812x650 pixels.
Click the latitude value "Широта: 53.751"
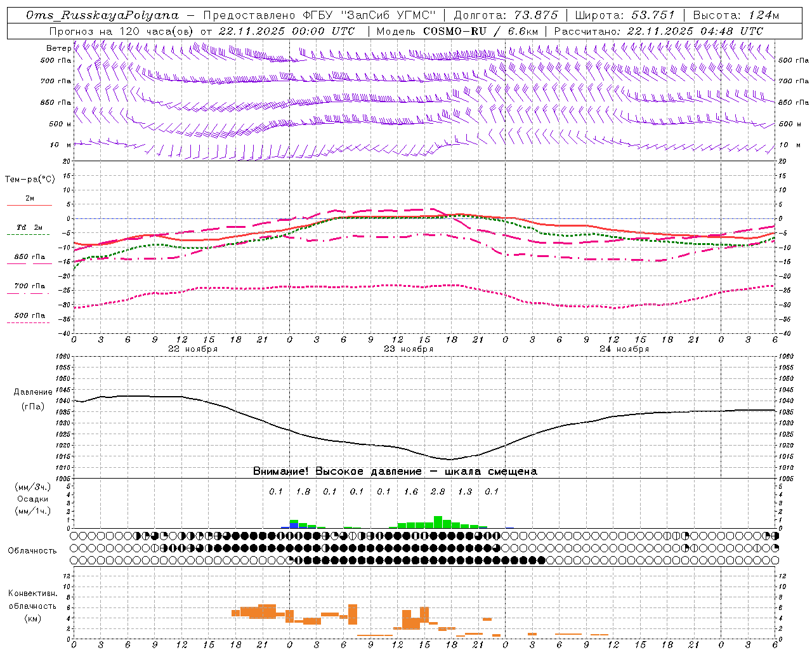click(x=625, y=15)
